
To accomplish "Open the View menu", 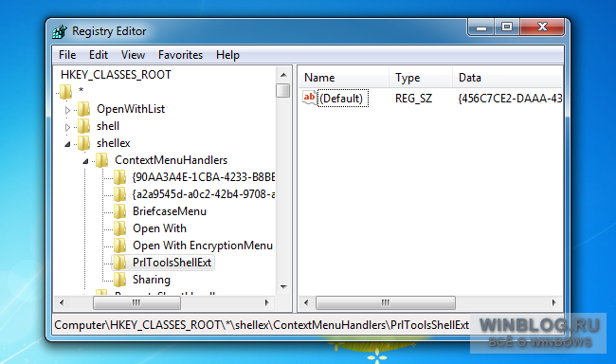I will tap(133, 55).
